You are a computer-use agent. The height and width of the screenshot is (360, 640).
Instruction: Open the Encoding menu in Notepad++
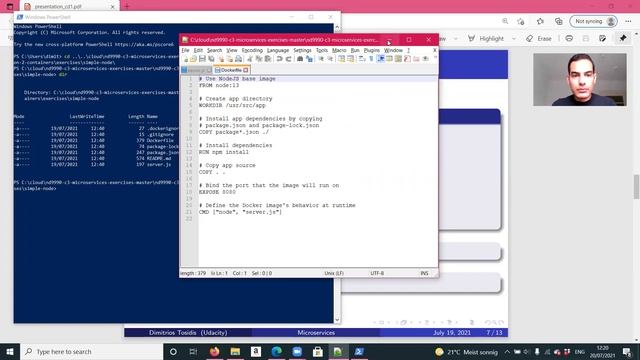(252, 50)
